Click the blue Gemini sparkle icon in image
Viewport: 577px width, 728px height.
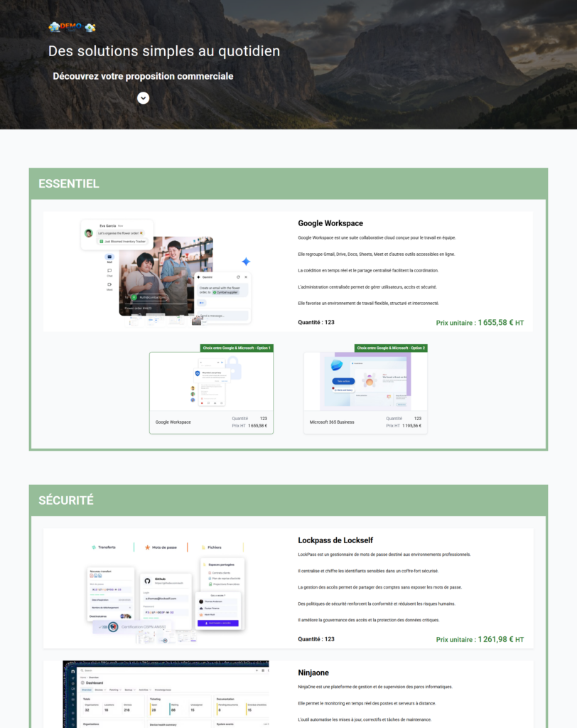[x=246, y=262]
